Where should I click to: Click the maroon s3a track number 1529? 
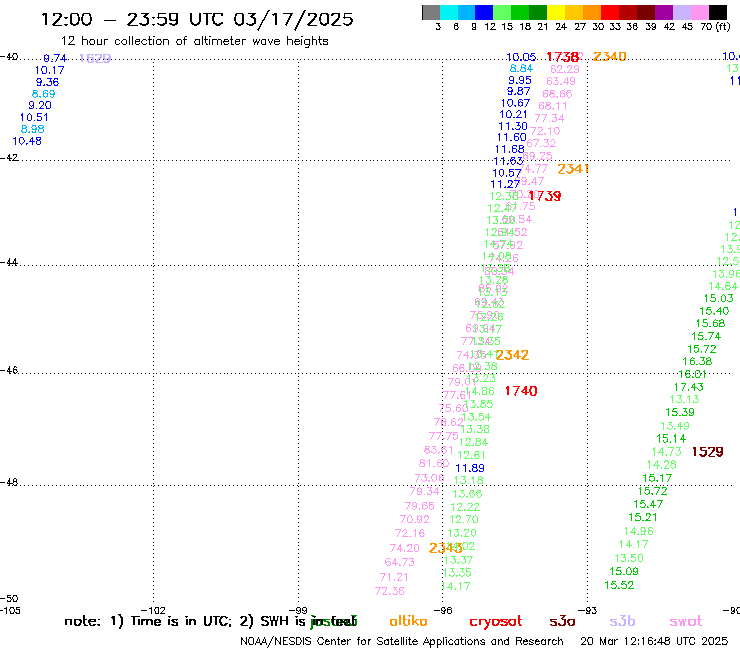[707, 452]
